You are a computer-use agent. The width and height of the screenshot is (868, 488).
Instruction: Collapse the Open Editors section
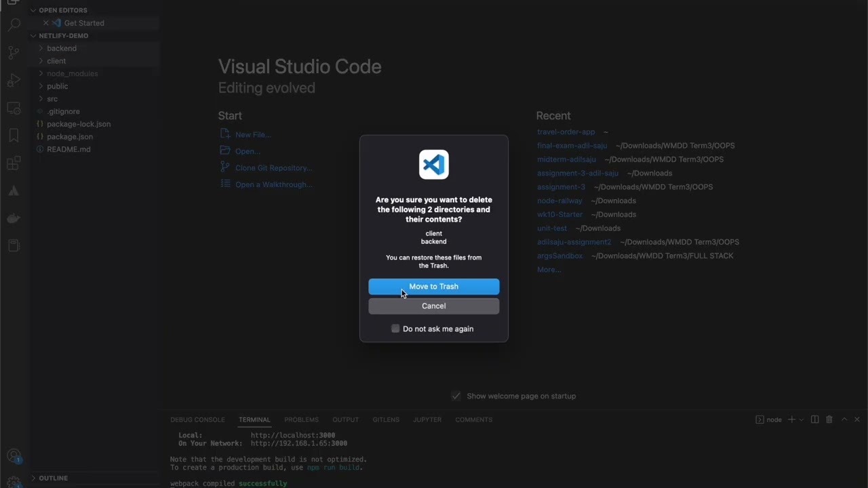pyautogui.click(x=33, y=10)
